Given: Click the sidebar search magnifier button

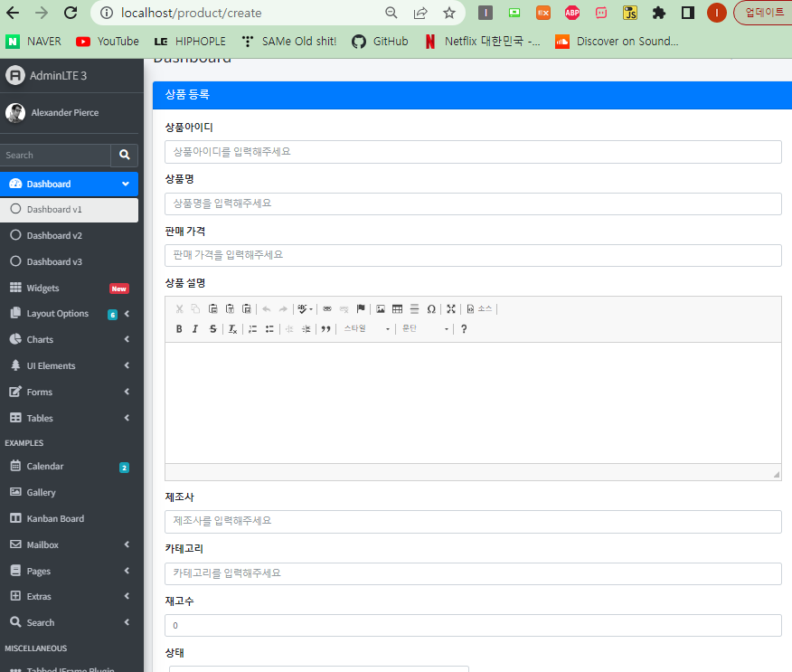Looking at the screenshot, I should tap(124, 156).
